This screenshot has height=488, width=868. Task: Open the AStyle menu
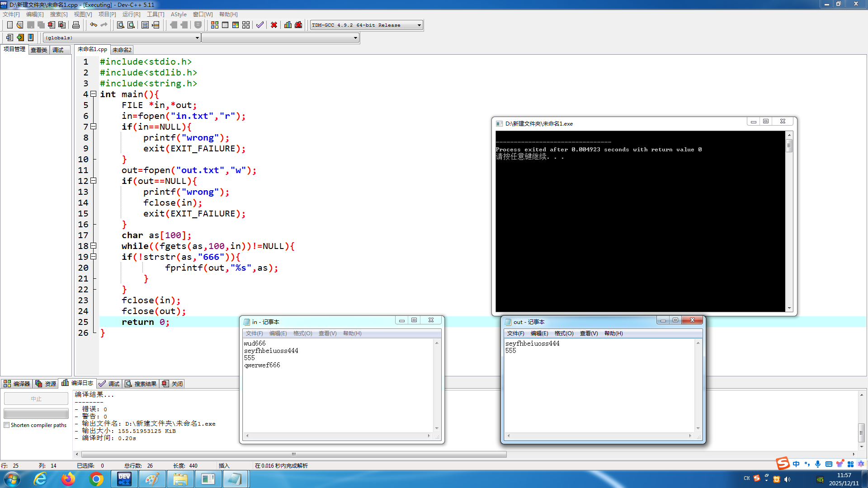coord(179,14)
